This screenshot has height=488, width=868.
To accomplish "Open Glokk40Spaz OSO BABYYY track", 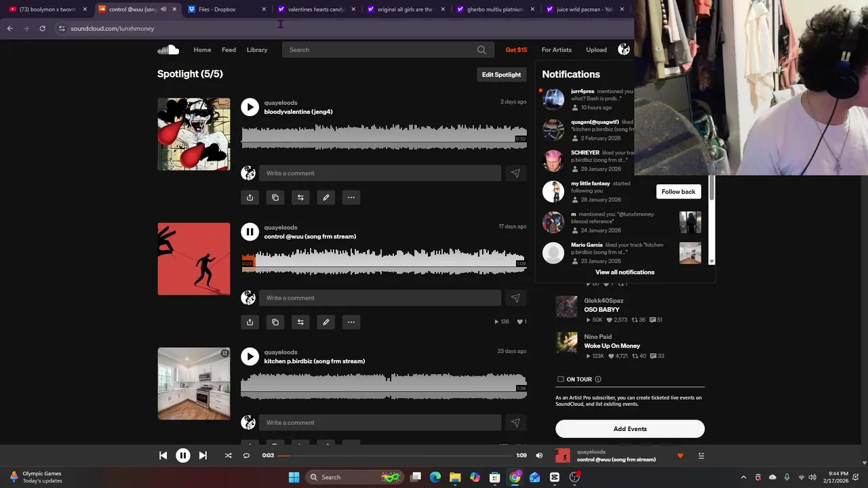I will click(x=602, y=310).
